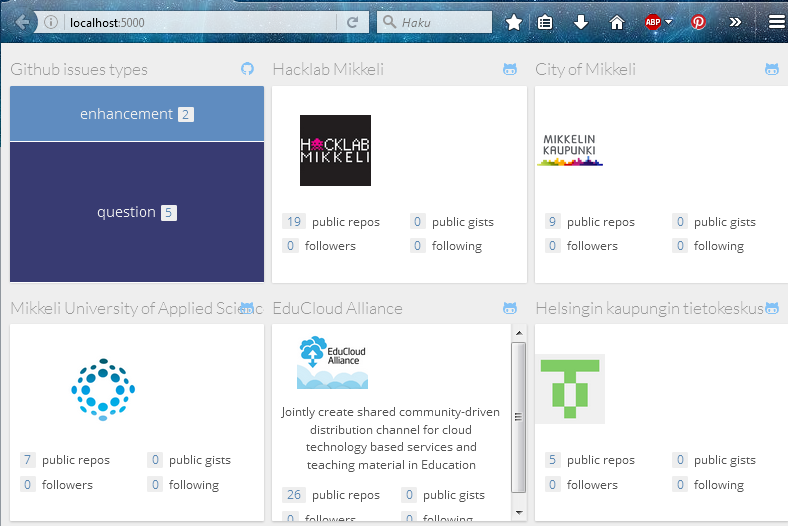Show more toolbar items with double chevron
This screenshot has width=788, height=526.
click(x=735, y=23)
